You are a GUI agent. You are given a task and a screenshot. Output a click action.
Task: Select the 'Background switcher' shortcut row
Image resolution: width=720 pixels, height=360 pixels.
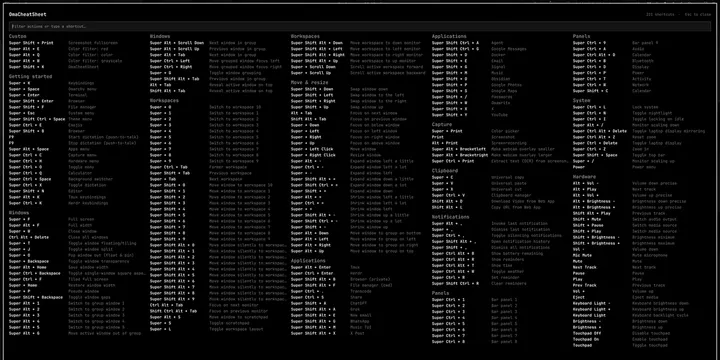77,179
